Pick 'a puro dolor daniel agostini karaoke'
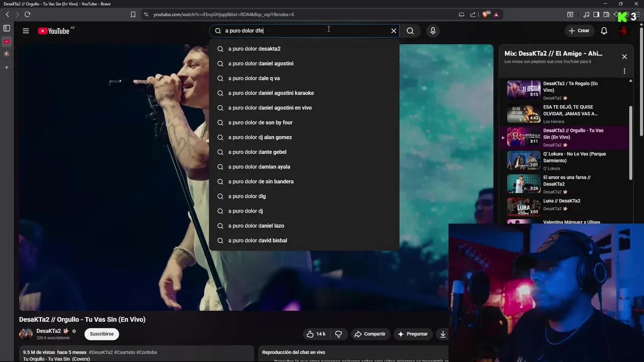The height and width of the screenshot is (362, 644). [x=304, y=93]
